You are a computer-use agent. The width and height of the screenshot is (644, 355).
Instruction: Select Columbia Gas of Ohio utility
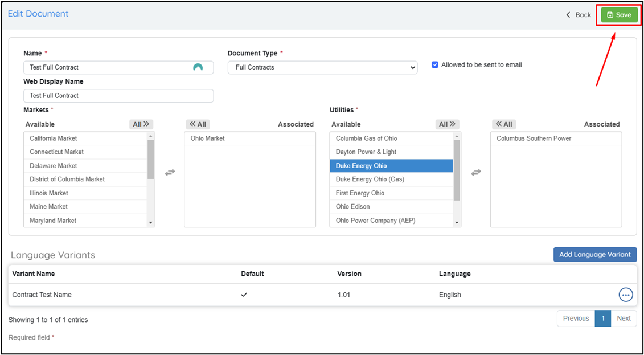[391, 138]
